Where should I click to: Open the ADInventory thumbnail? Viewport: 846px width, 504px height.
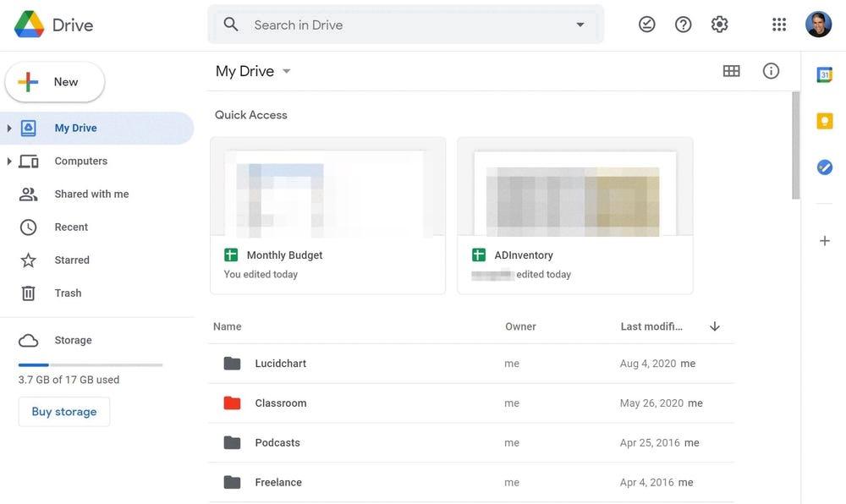coord(575,187)
